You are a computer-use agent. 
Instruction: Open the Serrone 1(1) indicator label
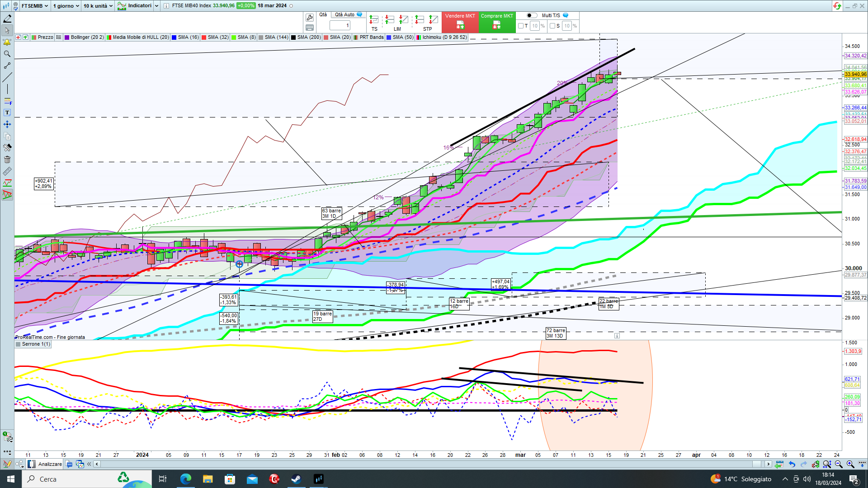tap(33, 344)
